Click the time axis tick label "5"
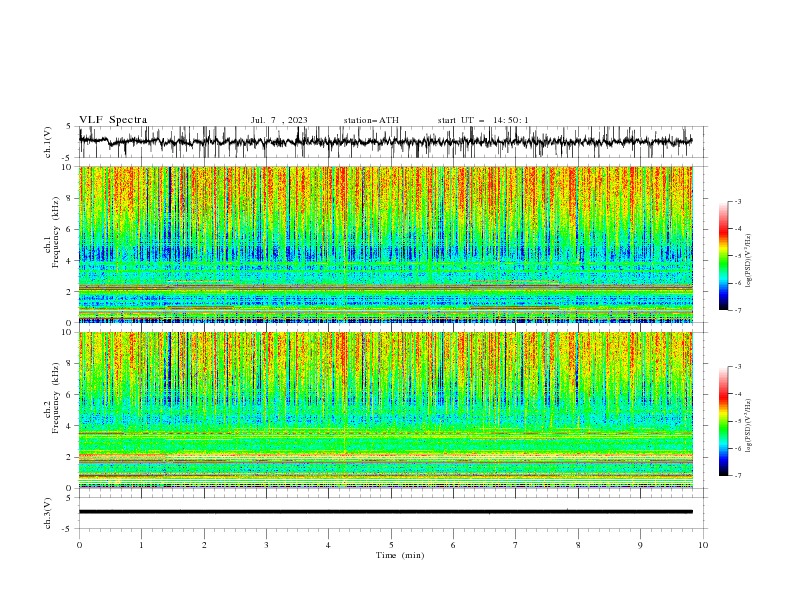Viewport: 792px width, 612px height. 391,545
